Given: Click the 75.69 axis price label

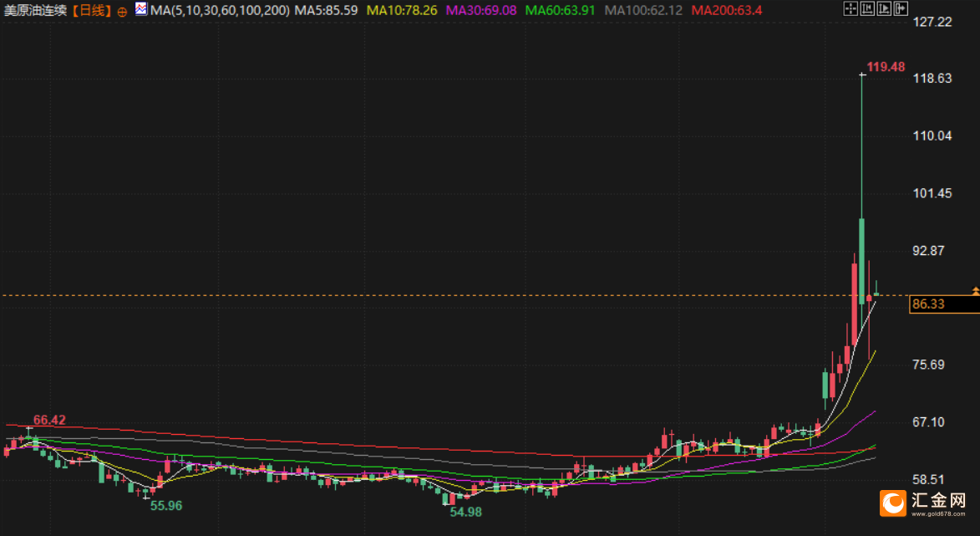Looking at the screenshot, I should coord(929,365).
